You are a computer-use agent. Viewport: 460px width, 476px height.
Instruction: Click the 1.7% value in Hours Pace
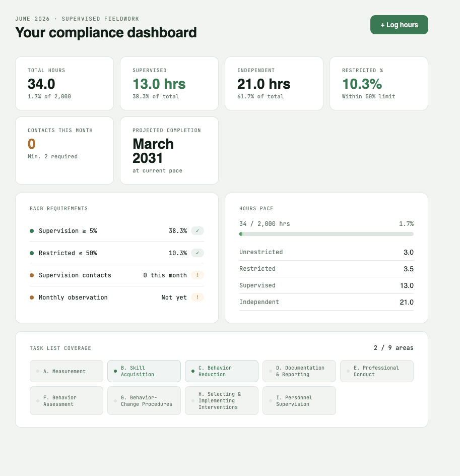coord(406,224)
